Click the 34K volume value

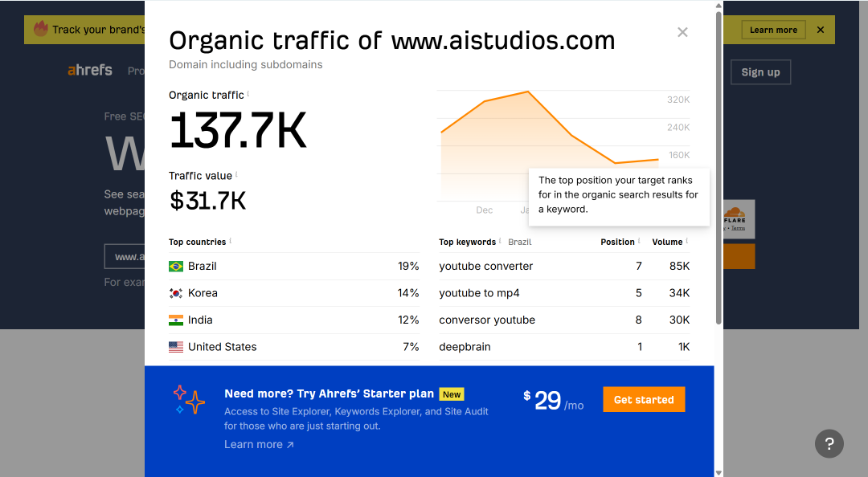[679, 293]
